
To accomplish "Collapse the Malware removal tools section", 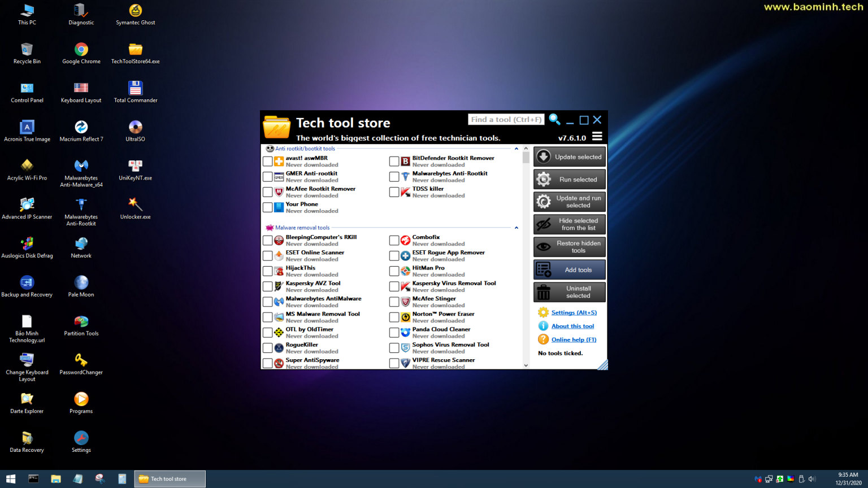I will pos(517,228).
